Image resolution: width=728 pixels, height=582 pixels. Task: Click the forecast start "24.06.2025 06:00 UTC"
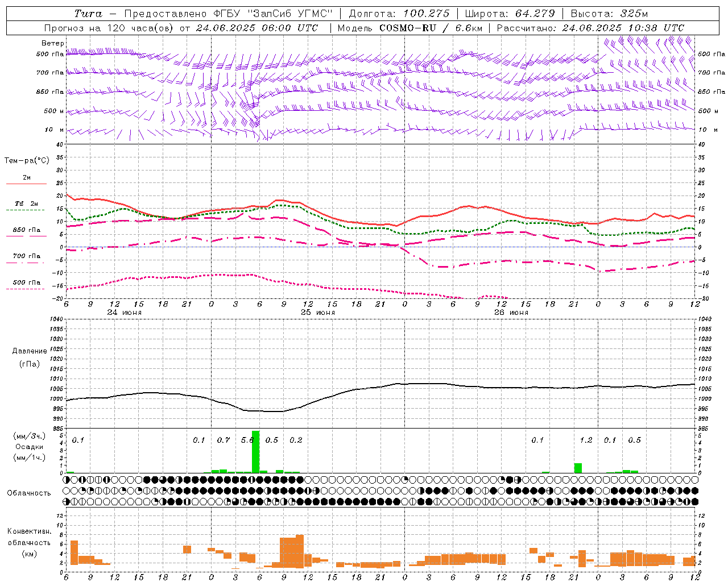click(257, 28)
